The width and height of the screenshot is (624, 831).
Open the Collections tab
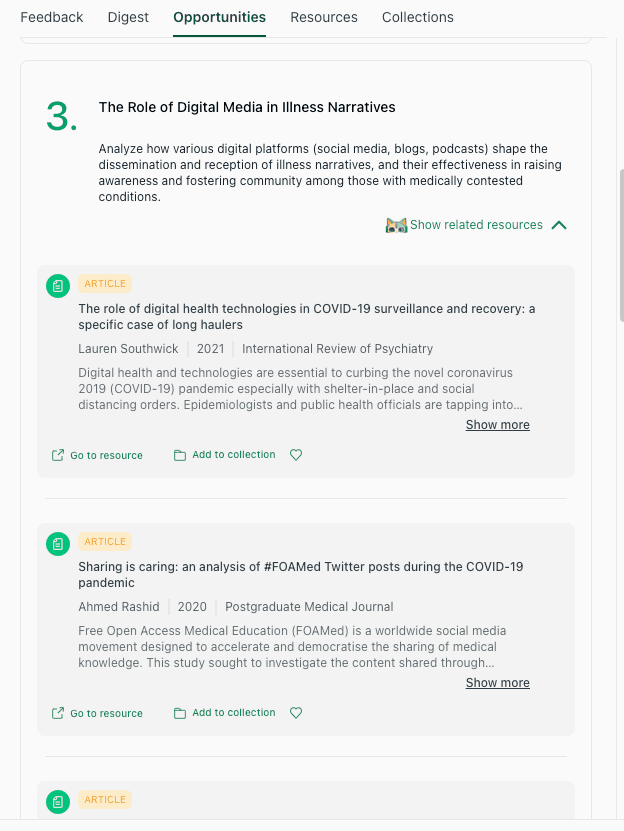pos(417,17)
